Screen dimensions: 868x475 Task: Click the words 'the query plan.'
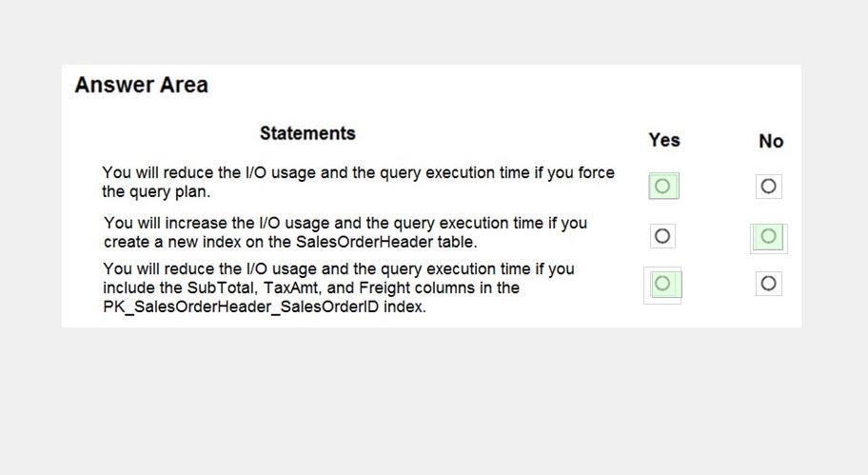(156, 192)
